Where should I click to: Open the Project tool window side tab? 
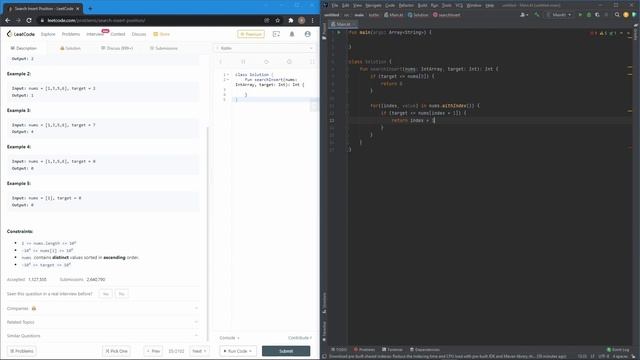tap(324, 31)
